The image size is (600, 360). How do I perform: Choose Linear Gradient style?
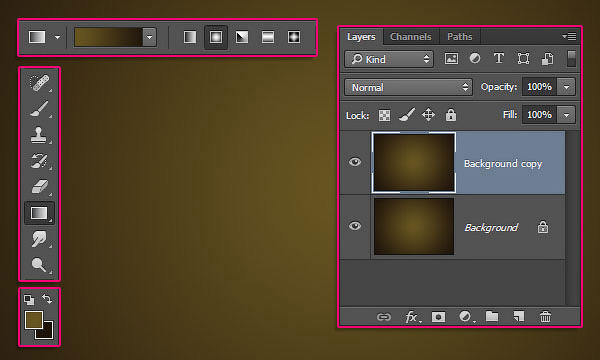pyautogui.click(x=190, y=37)
